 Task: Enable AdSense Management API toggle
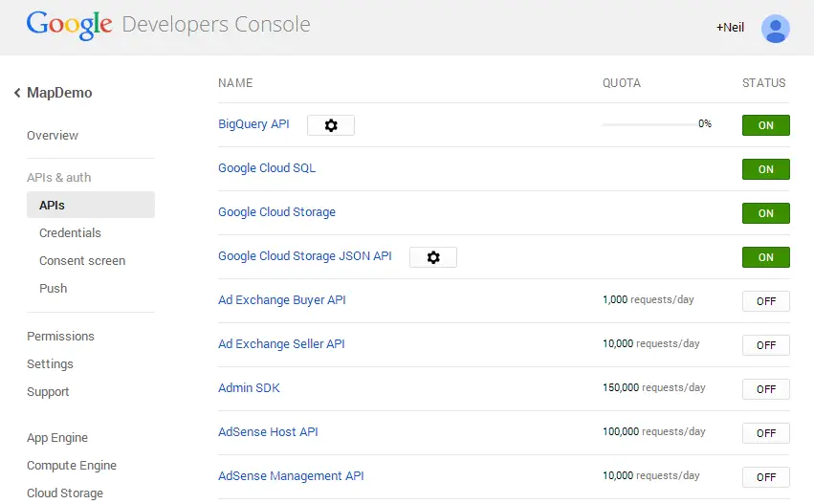766,477
